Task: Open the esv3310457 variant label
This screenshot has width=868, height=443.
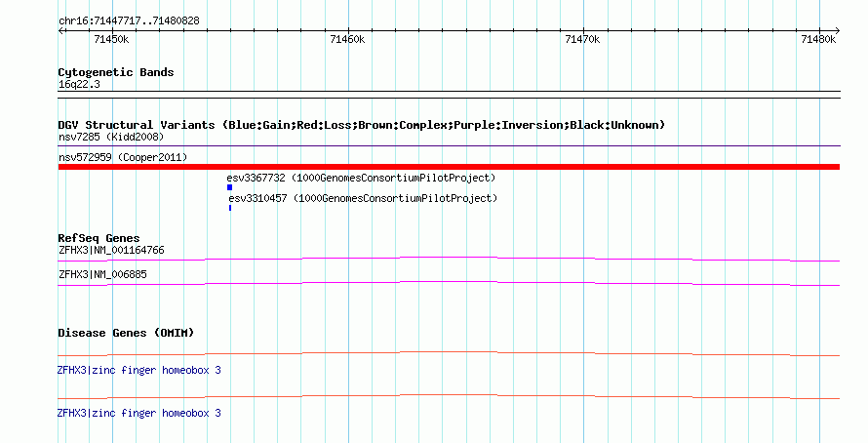Action: tap(363, 198)
